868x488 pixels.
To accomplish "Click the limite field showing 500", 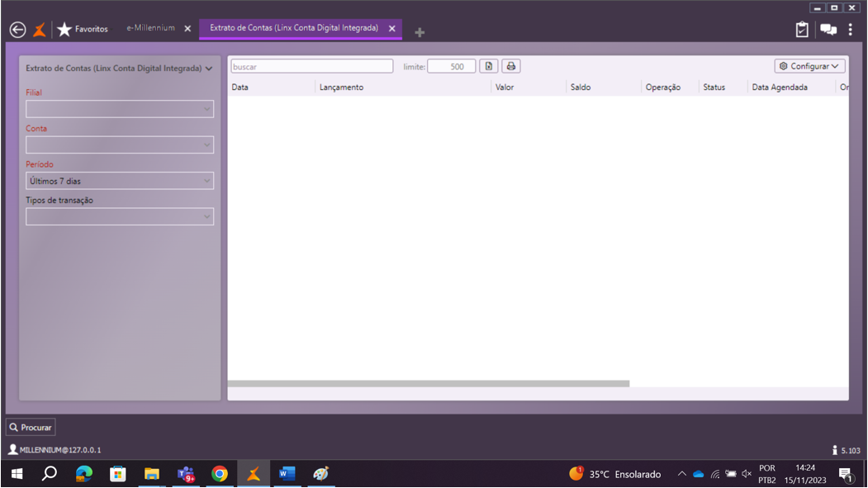I will click(x=451, y=66).
